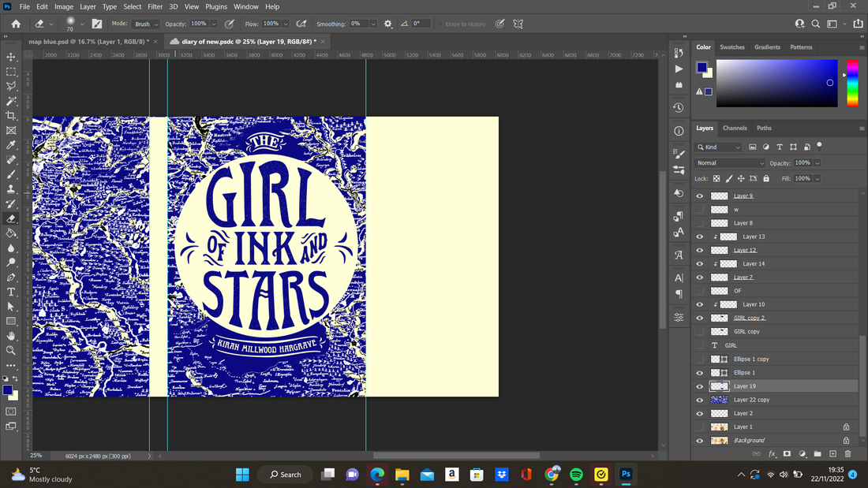The width and height of the screenshot is (868, 488).
Task: Hide Layer 9 visibility
Action: click(700, 196)
